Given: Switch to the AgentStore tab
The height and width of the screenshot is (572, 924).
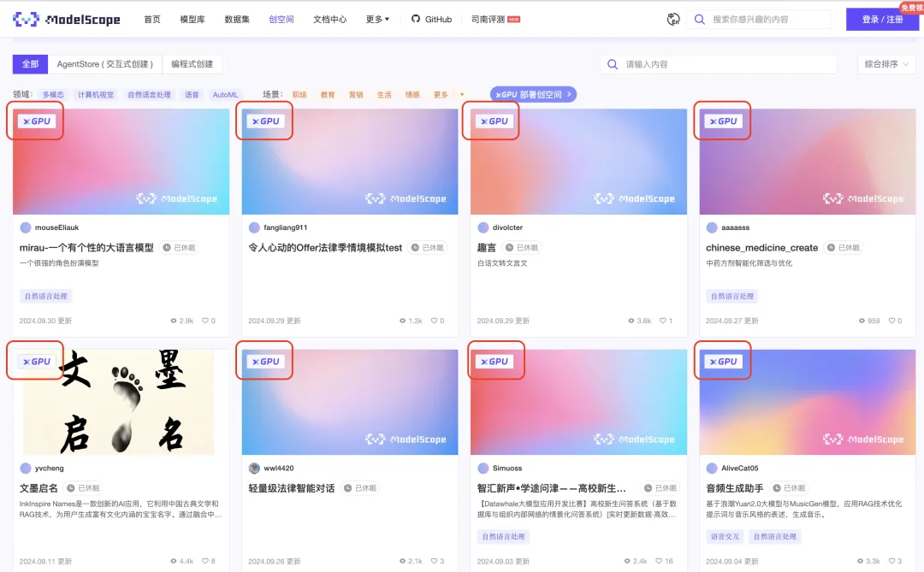Looking at the screenshot, I should (106, 64).
